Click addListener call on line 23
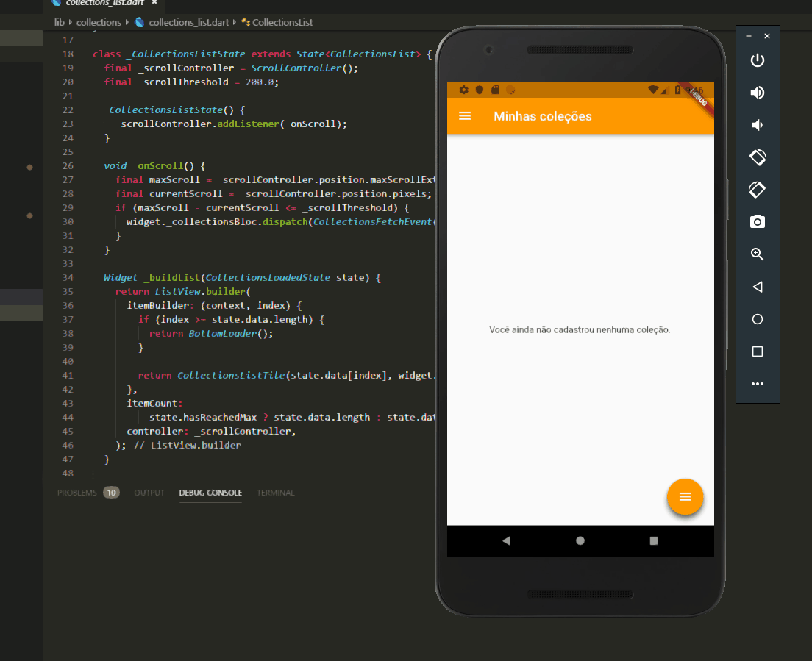The width and height of the screenshot is (812, 661). coord(248,124)
